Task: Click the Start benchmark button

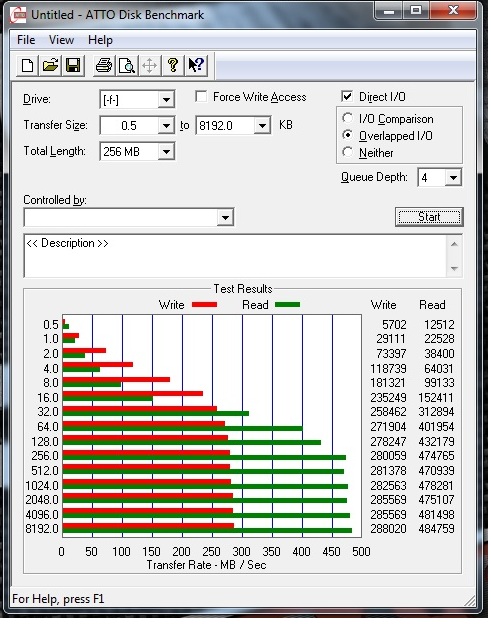Action: (429, 217)
